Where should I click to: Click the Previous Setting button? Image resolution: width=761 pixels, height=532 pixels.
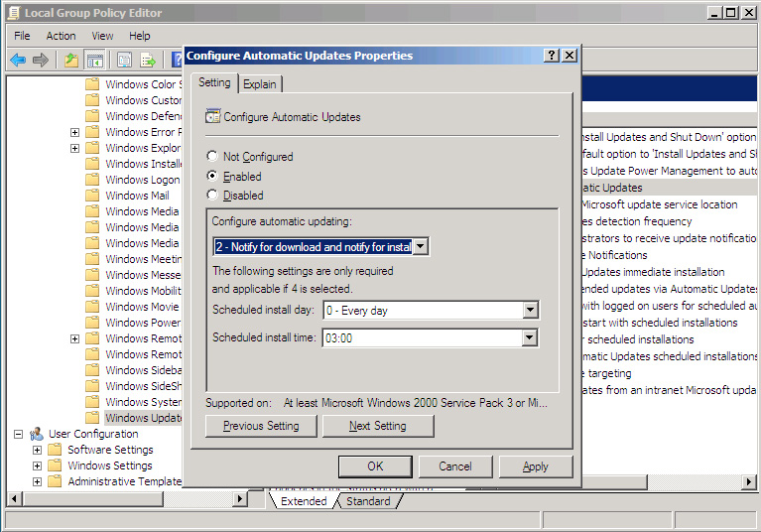261,426
